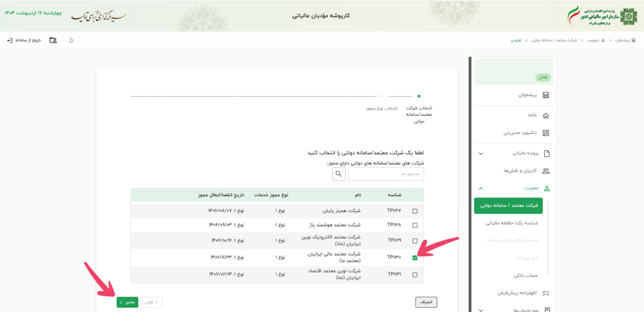
Task: Click the پیشخوان dashboard icon in sidebar
Action: click(x=545, y=95)
